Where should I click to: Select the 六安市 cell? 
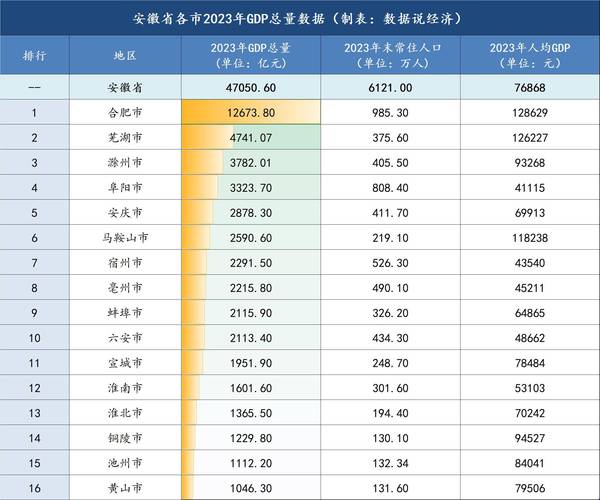tap(125, 338)
